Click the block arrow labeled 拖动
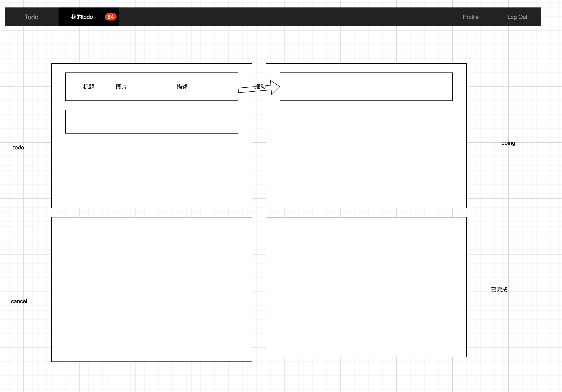This screenshot has width=562, height=392. 274,88
